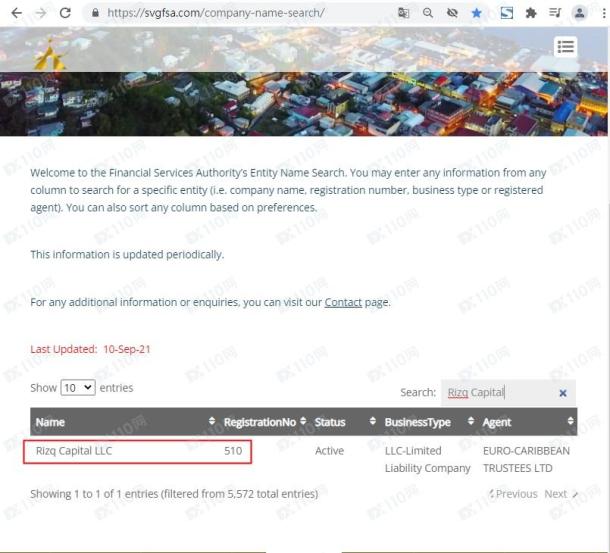Screen dimensions: 610x553
Task: Click the yellow site logo
Action: tap(50, 54)
